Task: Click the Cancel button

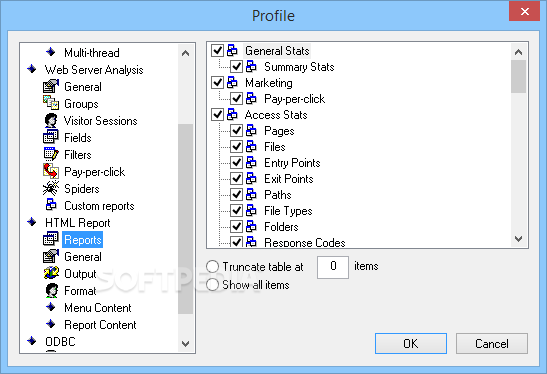Action: pyautogui.click(x=492, y=344)
